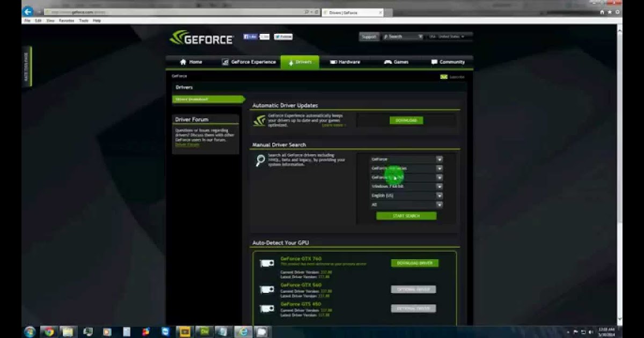The image size is (644, 338).
Task: Click the Learn more link
Action: point(333,126)
